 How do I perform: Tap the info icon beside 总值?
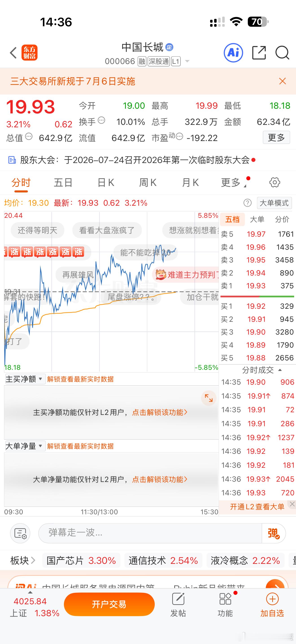pyautogui.click(x=29, y=137)
